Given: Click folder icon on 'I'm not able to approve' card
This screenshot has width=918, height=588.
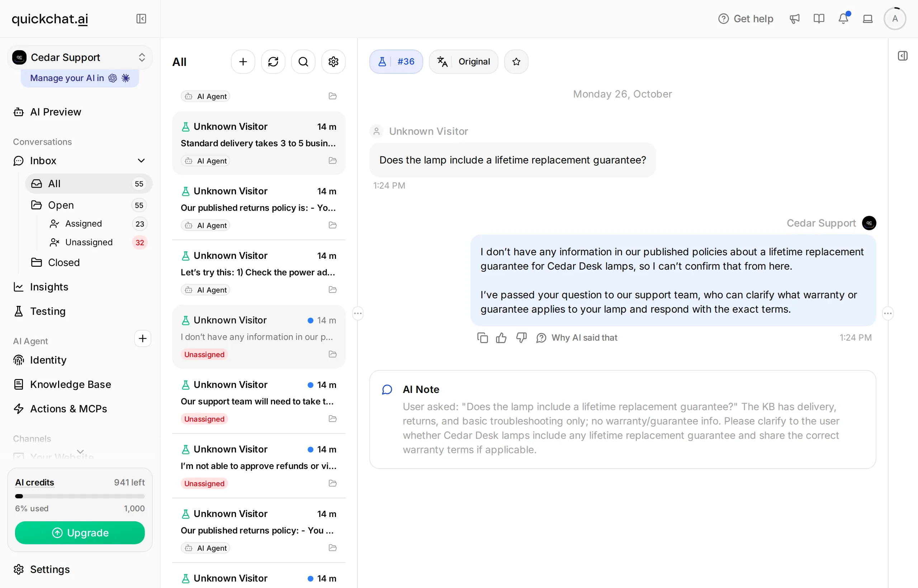Looking at the screenshot, I should tap(333, 483).
